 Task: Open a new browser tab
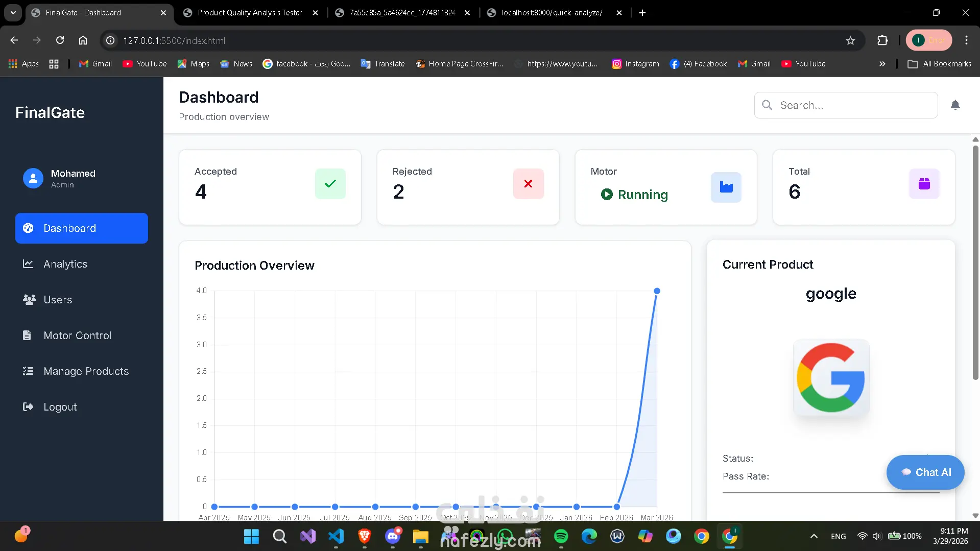(x=642, y=13)
